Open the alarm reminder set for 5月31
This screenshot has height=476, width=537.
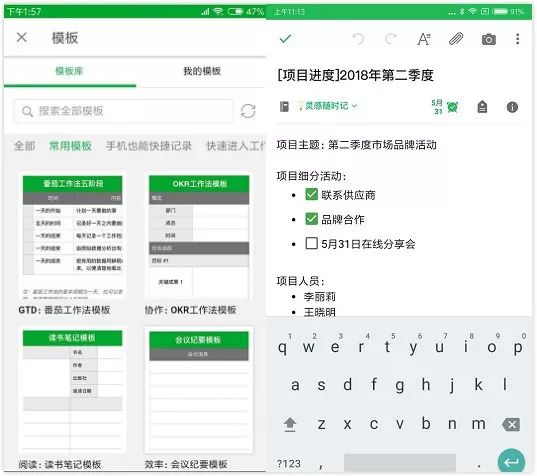(445, 107)
